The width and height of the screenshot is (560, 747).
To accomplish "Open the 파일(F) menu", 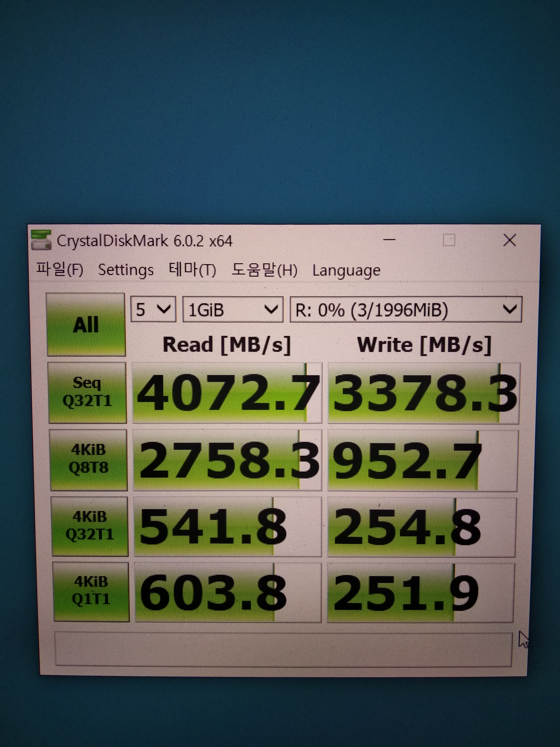I will (60, 269).
